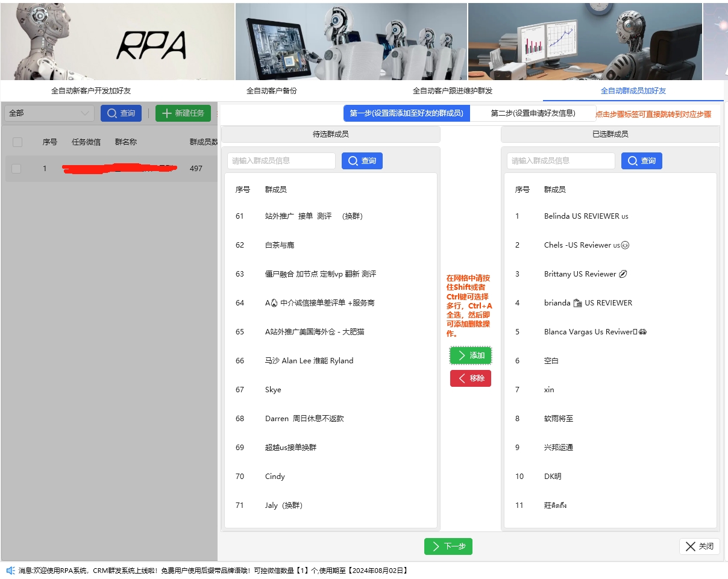Viewport: 728px width, 579px height.
Task: Toggle the select-all checkbox in the task list header
Action: [17, 142]
